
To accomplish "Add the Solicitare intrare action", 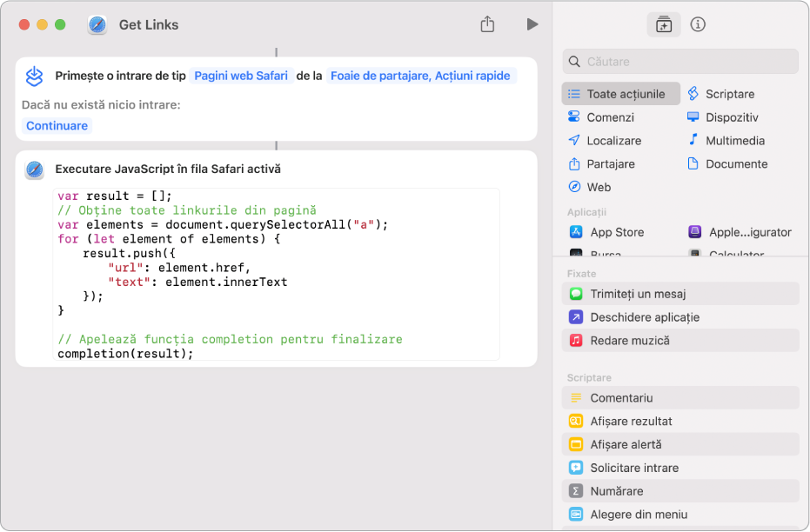I will click(679, 468).
